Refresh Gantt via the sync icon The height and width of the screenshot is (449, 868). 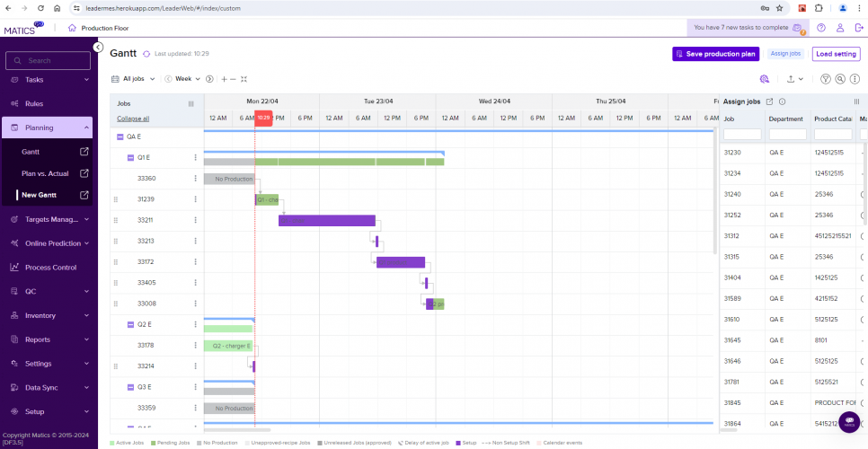click(x=146, y=54)
